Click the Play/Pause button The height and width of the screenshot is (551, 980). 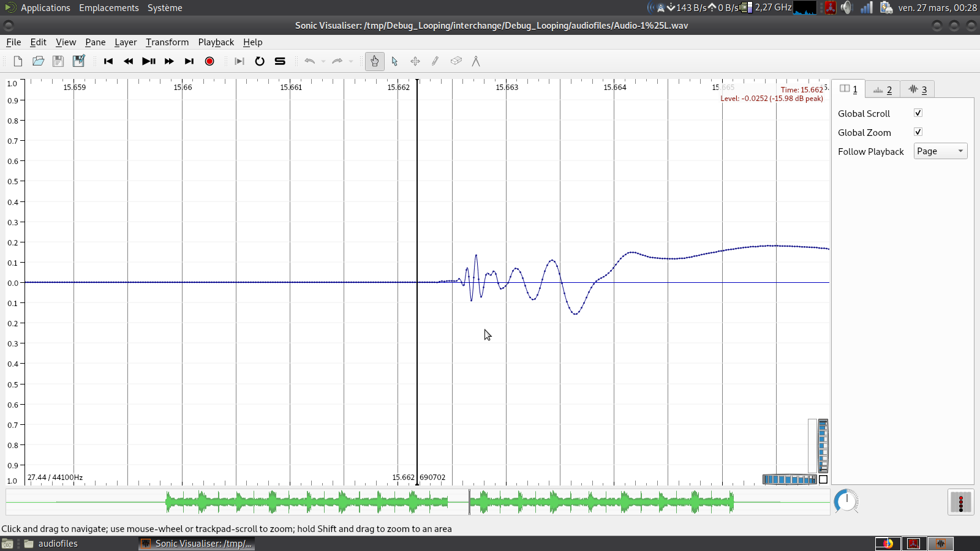click(x=148, y=61)
